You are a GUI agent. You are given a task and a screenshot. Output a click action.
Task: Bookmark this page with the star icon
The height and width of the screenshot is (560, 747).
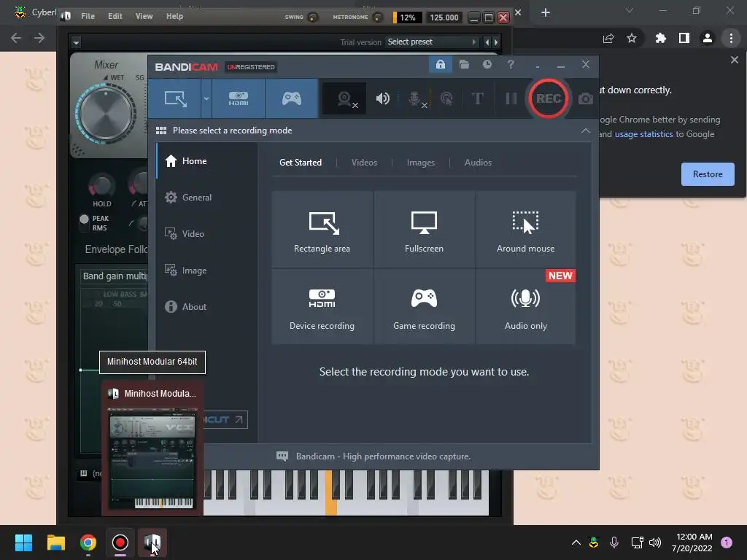tap(631, 38)
